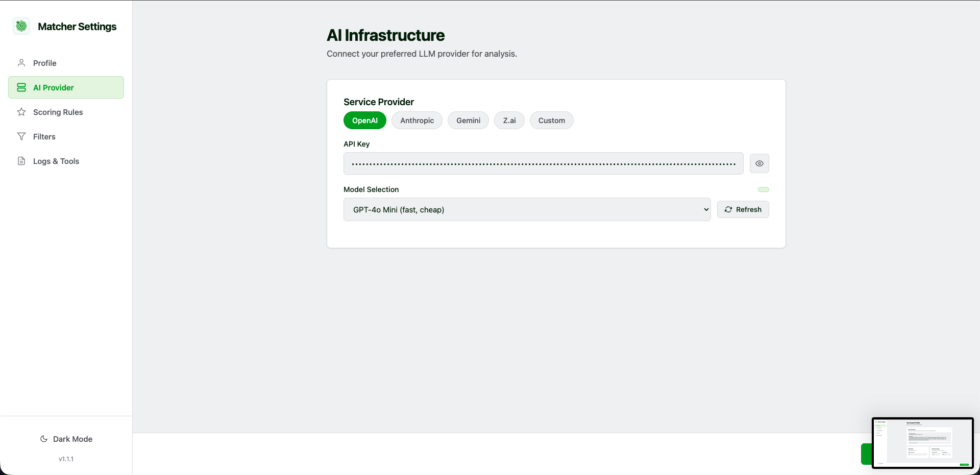Select Anthropic as the service provider

click(416, 121)
